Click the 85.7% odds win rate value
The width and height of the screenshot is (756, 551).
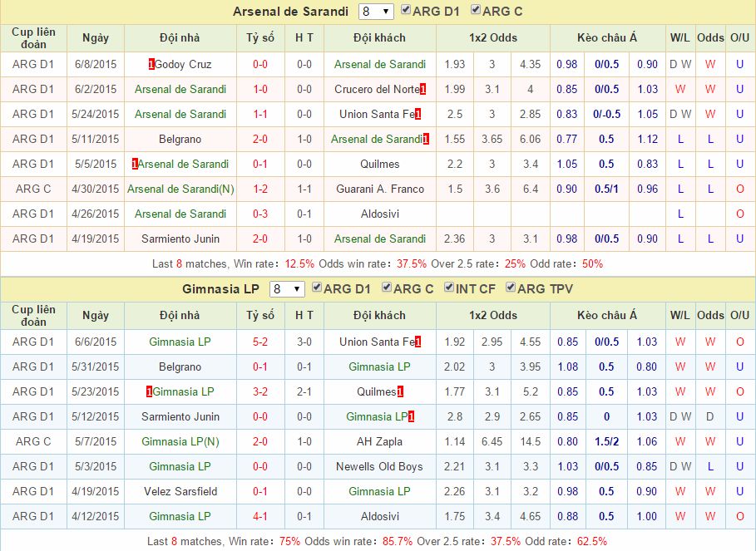click(398, 541)
